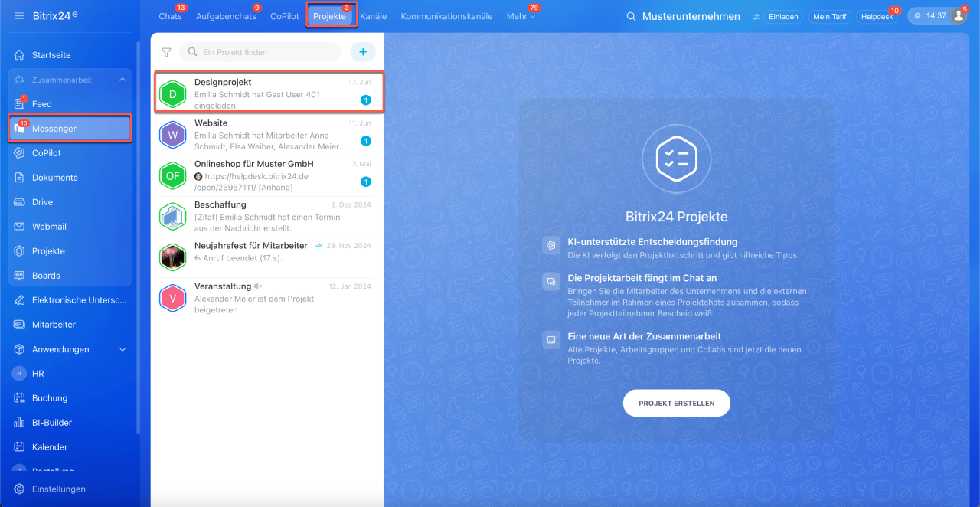Viewport: 980px width, 507px height.
Task: Click the filter funnel icon above project list
Action: [166, 53]
